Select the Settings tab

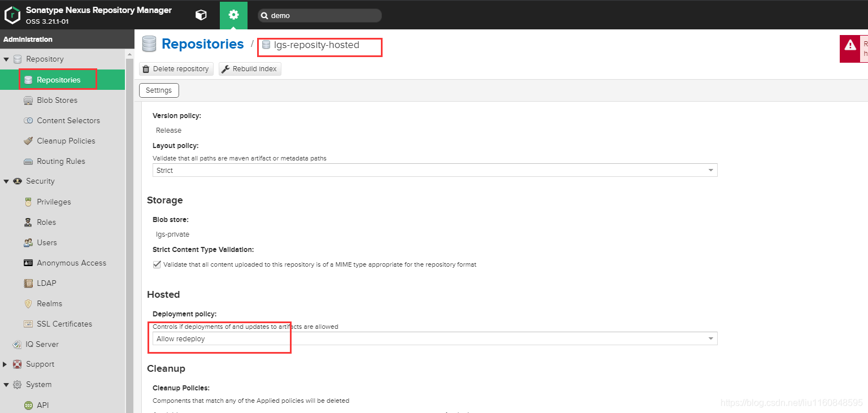(x=159, y=90)
